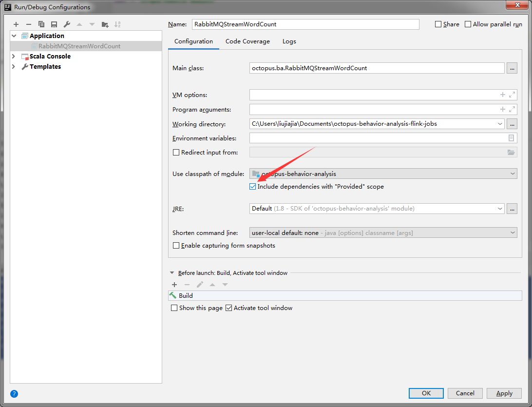This screenshot has width=532, height=407.
Task: Collapse the Before launch section
Action: point(172,273)
